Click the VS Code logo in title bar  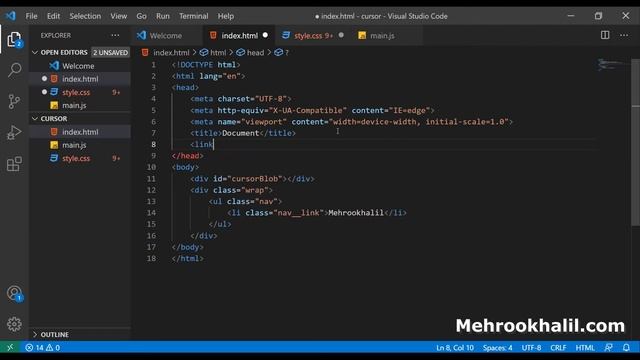tap(11, 16)
